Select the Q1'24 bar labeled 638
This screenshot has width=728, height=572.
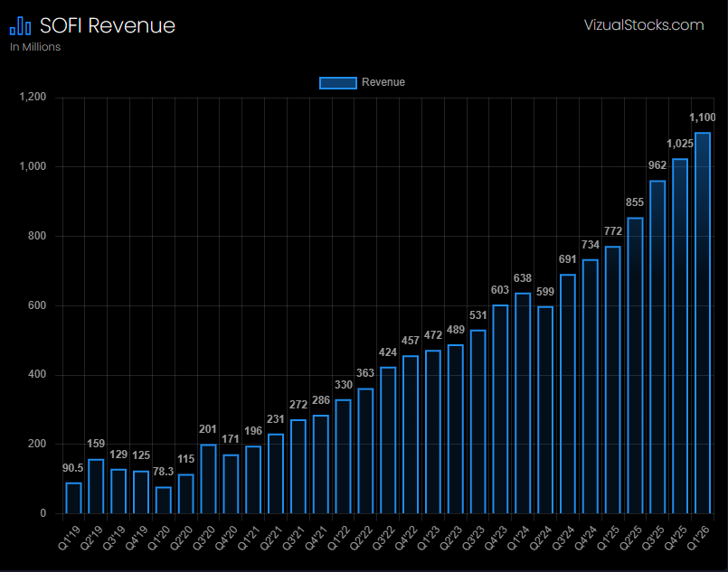[x=523, y=403]
